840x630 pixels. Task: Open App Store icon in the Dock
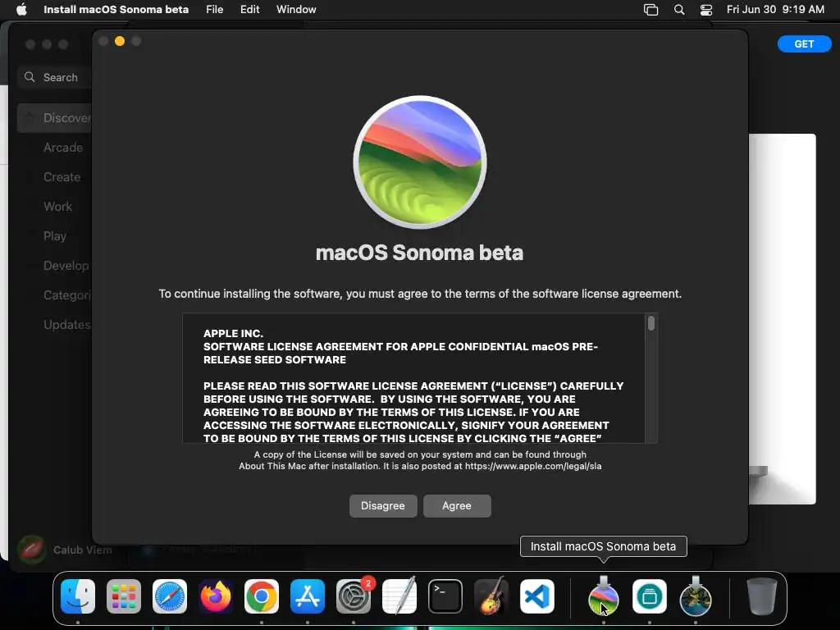point(308,596)
